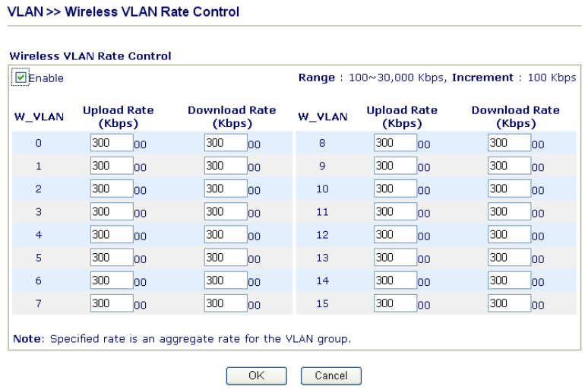The height and width of the screenshot is (390, 588).
Task: Focus Upload Rate input for W_VLAN 10
Action: point(395,189)
